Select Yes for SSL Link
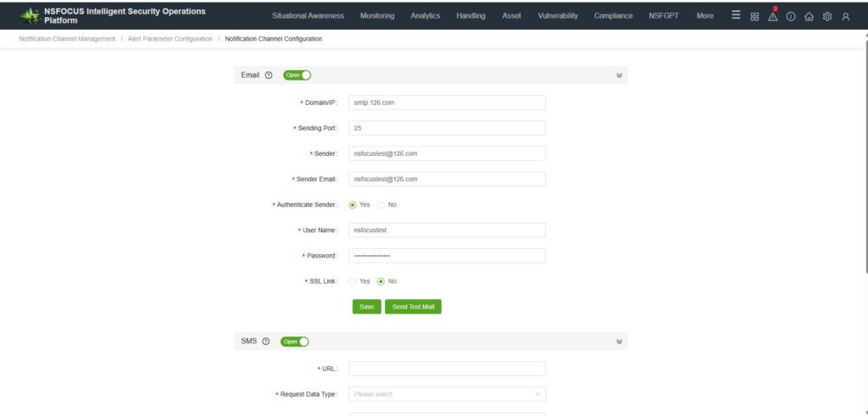 pos(353,281)
